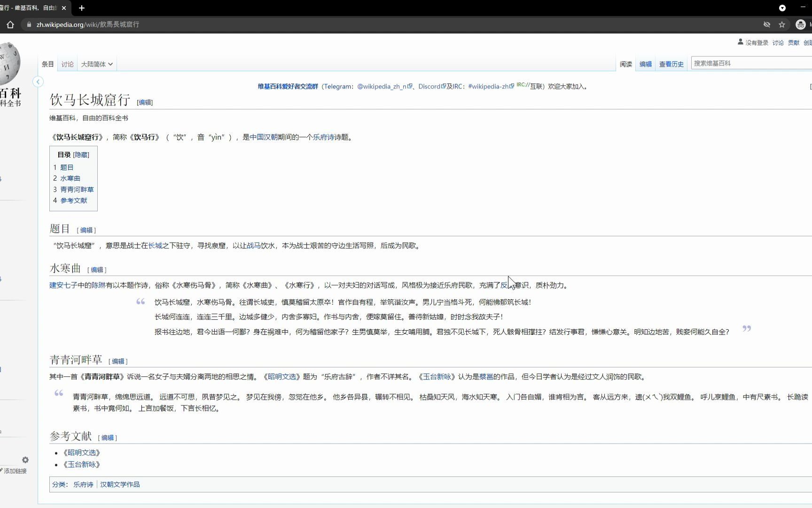
Task: Click the eye-slash tracking icon in the address bar
Action: [767, 24]
